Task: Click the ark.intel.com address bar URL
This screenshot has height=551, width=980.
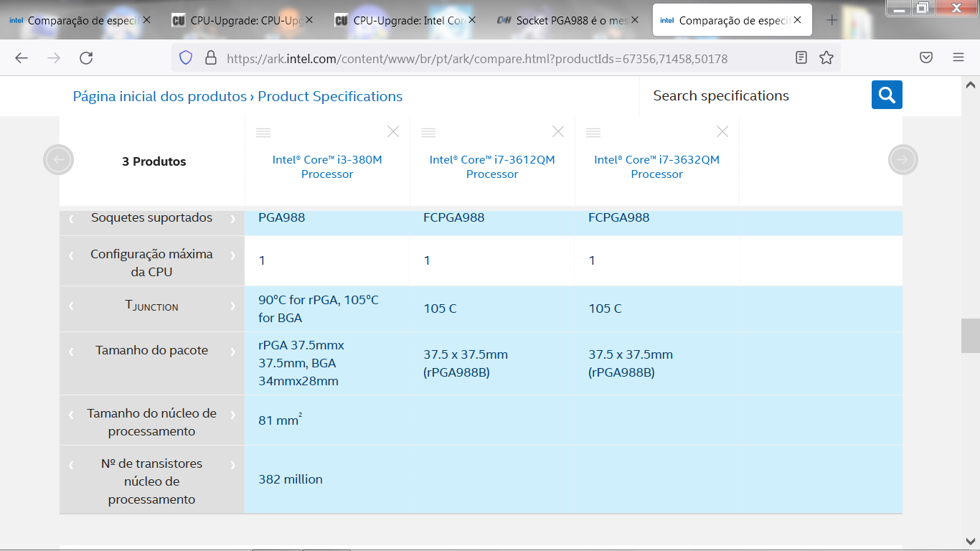Action: 477,59
